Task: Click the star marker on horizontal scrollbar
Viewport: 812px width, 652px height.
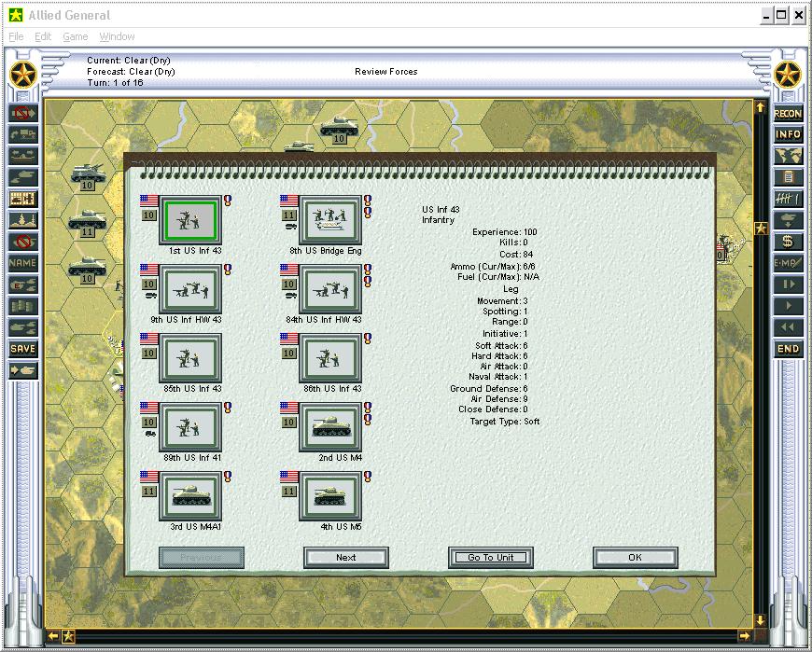Action: (x=69, y=636)
